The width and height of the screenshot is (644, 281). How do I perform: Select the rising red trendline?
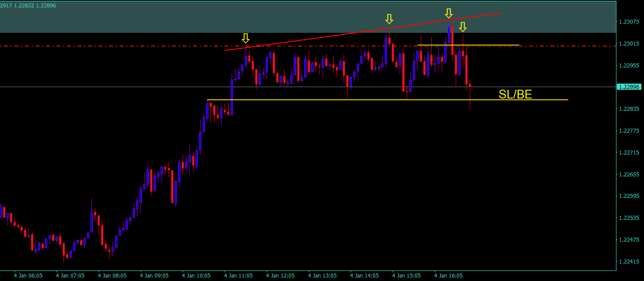coord(363,32)
